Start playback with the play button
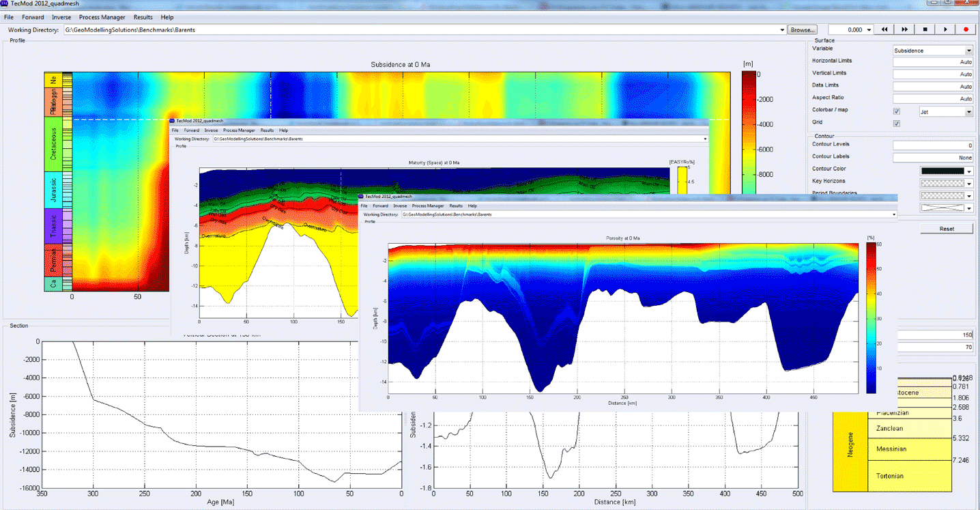 [x=945, y=30]
